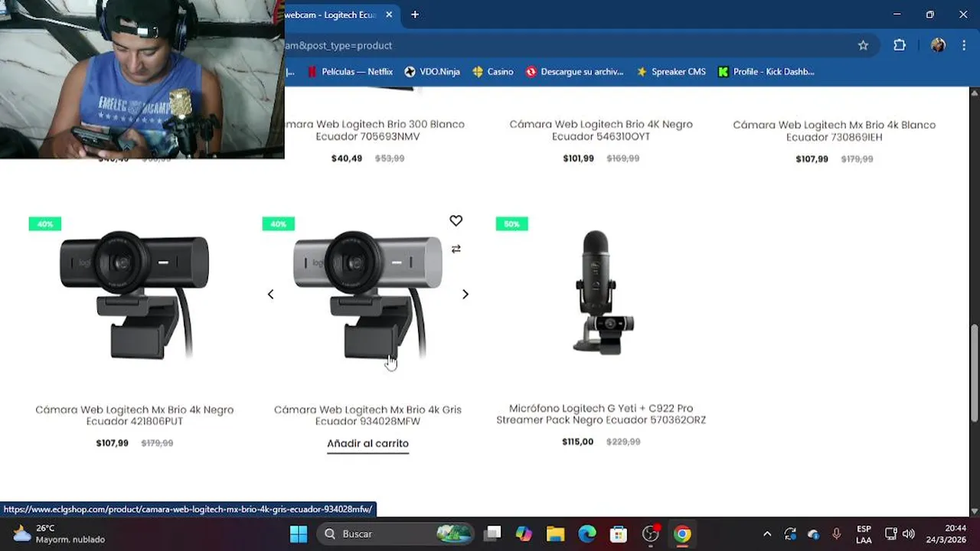Image resolution: width=980 pixels, height=551 pixels.
Task: Open OBS Studio from taskbar
Action: [x=651, y=534]
